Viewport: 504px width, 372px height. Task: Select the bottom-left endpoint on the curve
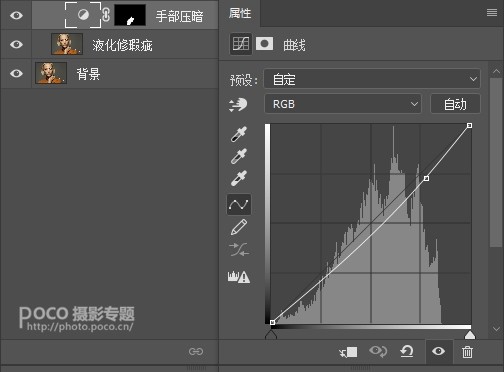[x=272, y=322]
